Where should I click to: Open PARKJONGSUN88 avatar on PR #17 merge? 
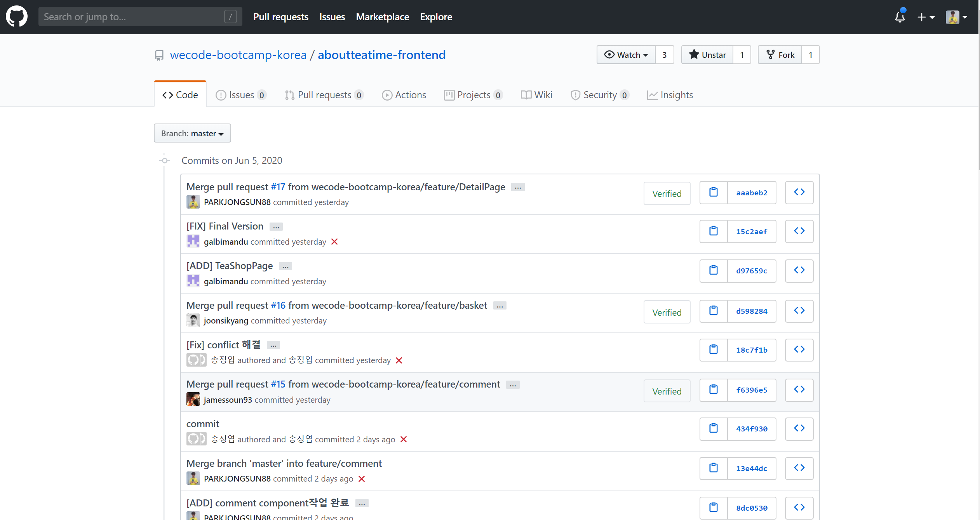coord(193,202)
